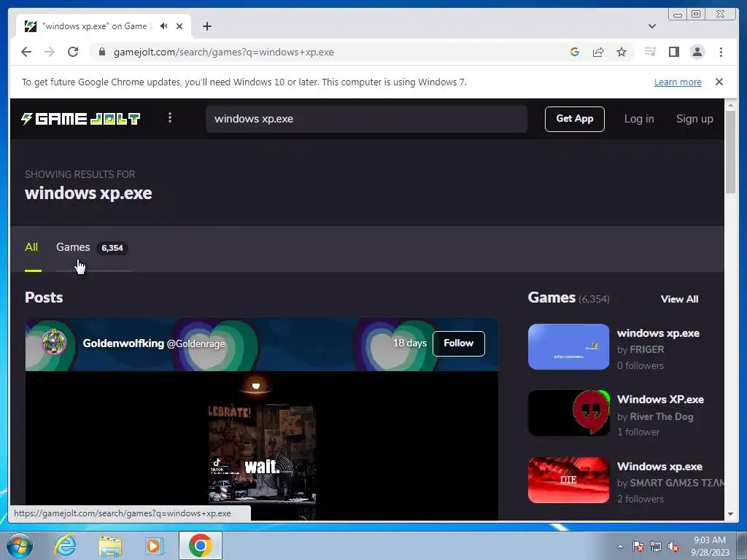This screenshot has width=747, height=560.
Task: Open the Log in link
Action: [639, 119]
